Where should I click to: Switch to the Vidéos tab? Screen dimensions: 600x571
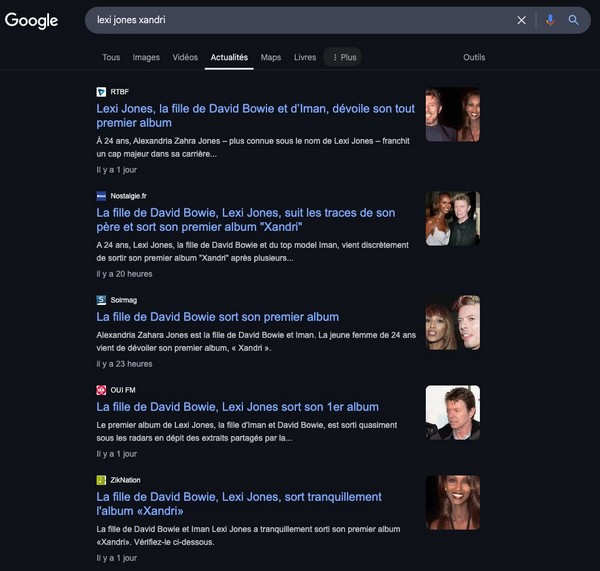tap(185, 57)
